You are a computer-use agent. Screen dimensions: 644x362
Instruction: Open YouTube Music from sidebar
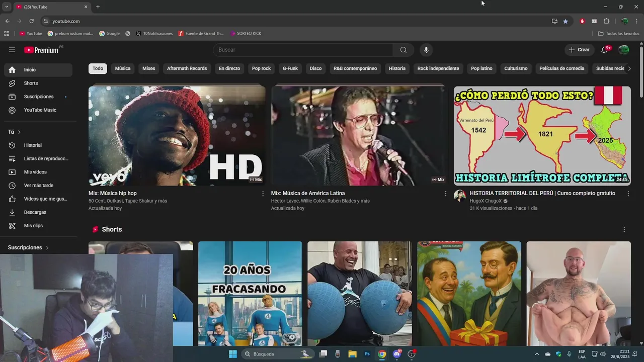click(38, 110)
